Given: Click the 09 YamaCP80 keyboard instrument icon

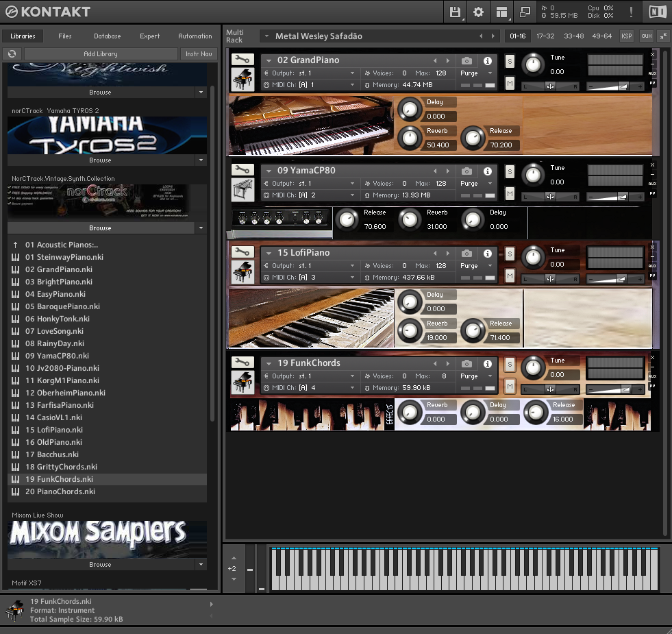Looking at the screenshot, I should [242, 190].
